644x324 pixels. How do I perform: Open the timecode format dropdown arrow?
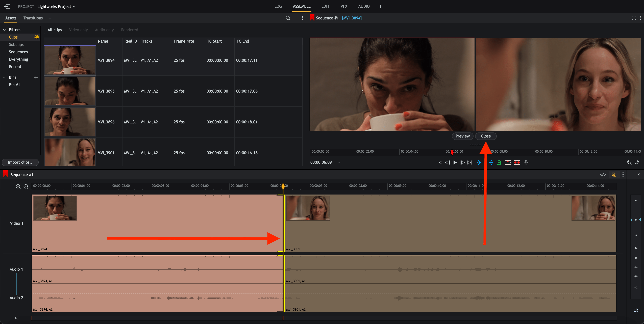pos(338,162)
